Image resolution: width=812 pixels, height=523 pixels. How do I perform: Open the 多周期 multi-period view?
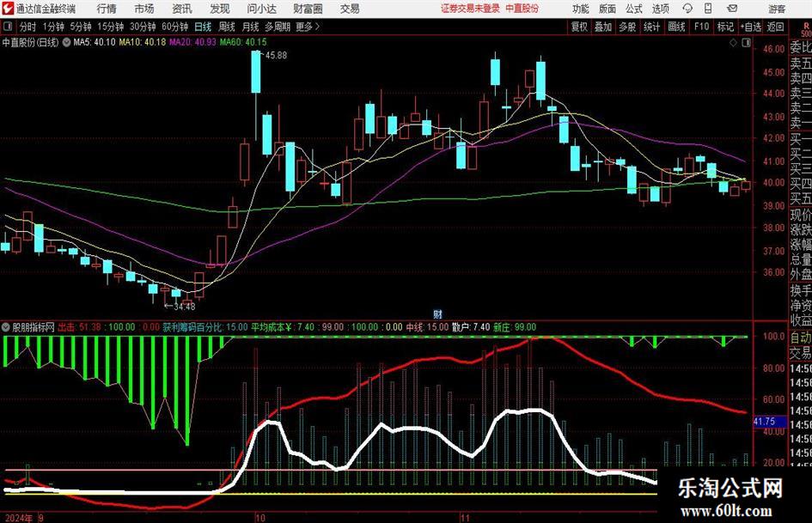(x=278, y=27)
